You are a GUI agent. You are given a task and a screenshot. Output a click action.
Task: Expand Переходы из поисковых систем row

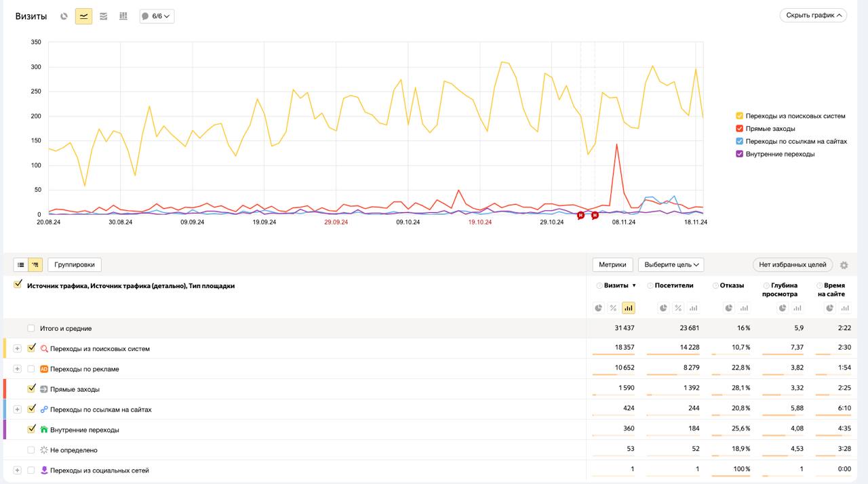18,348
